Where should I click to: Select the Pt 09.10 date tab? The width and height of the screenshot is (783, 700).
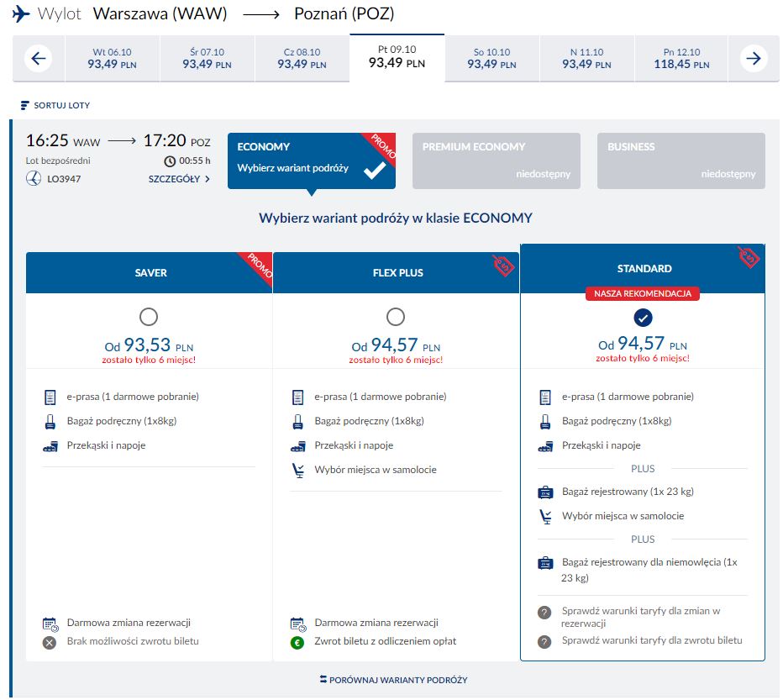(397, 57)
